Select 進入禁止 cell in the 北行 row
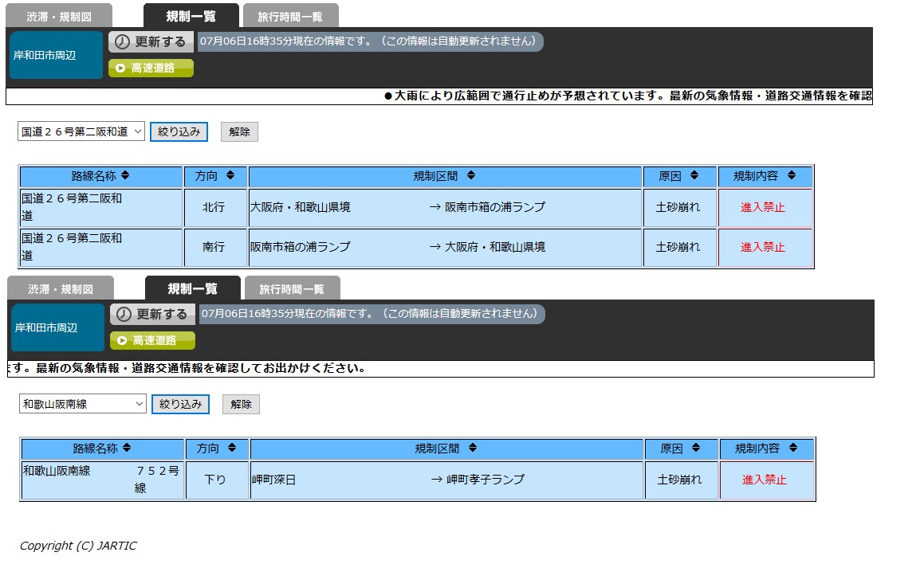The height and width of the screenshot is (564, 924). 764,207
